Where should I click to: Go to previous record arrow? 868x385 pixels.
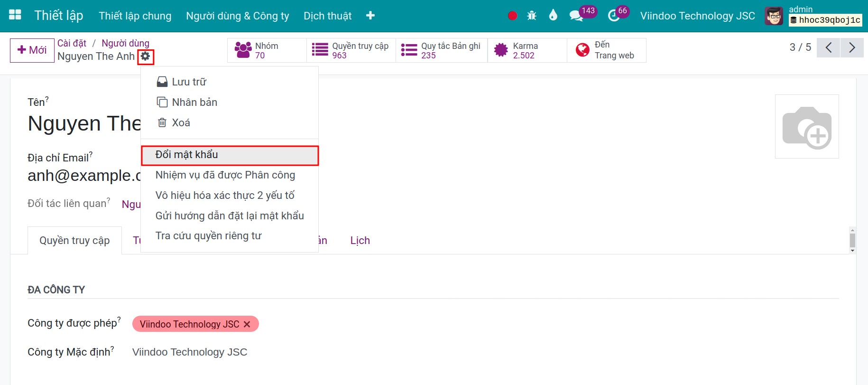829,47
